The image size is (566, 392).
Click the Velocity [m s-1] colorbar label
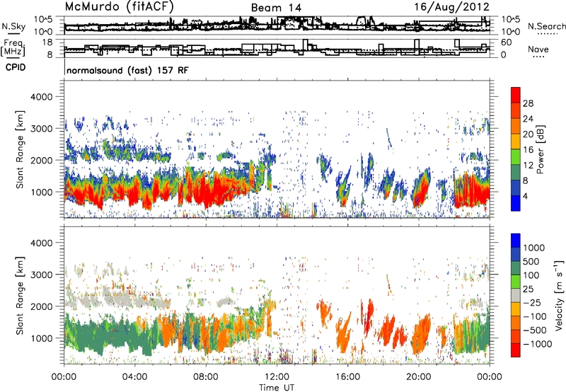pos(559,295)
